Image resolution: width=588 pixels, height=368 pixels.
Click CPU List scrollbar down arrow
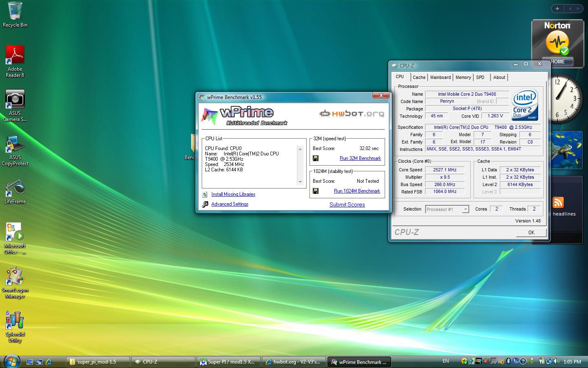pos(300,182)
